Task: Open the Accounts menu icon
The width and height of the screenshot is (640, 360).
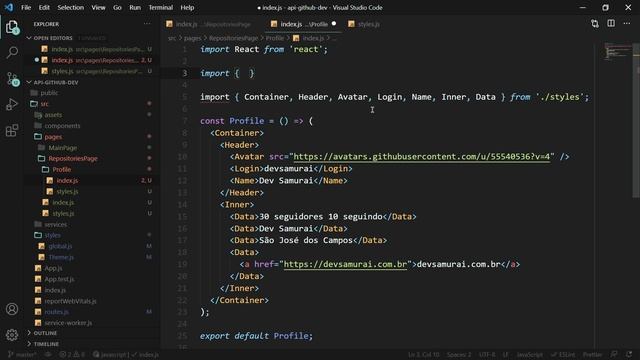Action: tap(12, 309)
